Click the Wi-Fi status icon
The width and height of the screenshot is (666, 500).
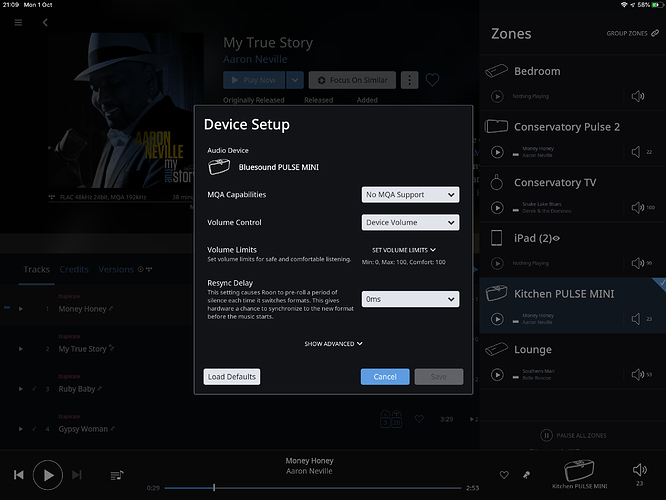[x=624, y=5]
